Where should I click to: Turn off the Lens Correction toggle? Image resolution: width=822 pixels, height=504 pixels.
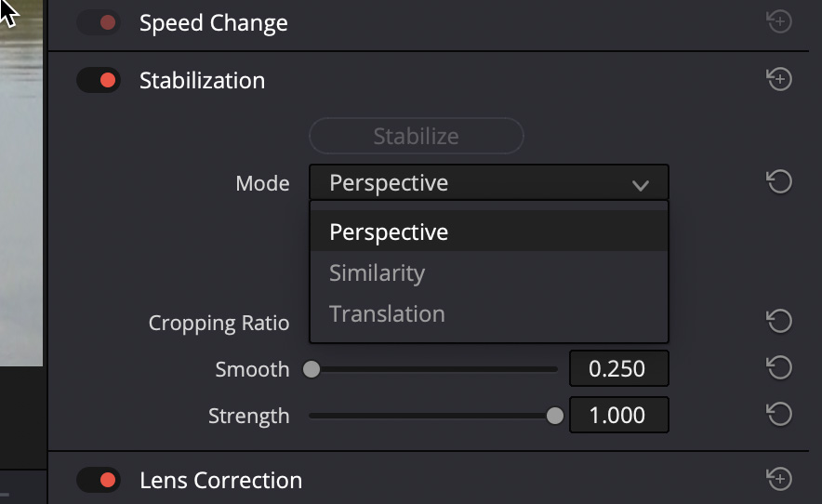tap(99, 480)
